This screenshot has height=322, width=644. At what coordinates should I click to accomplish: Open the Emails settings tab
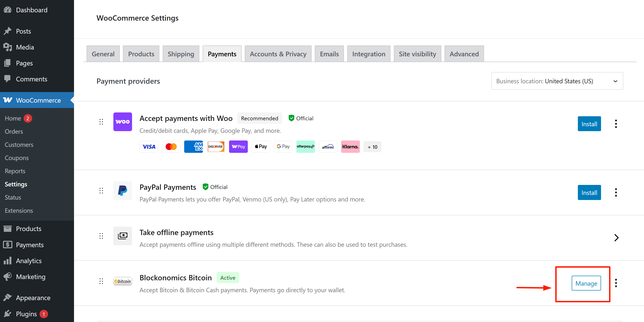(x=329, y=54)
